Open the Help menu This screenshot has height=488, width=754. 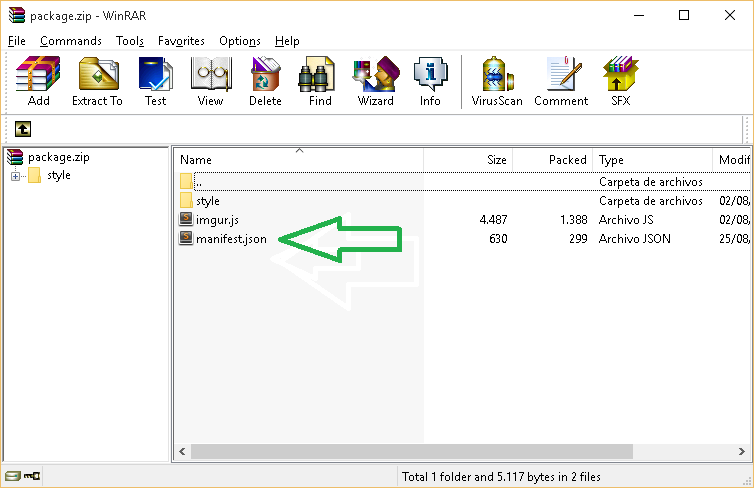click(x=287, y=41)
